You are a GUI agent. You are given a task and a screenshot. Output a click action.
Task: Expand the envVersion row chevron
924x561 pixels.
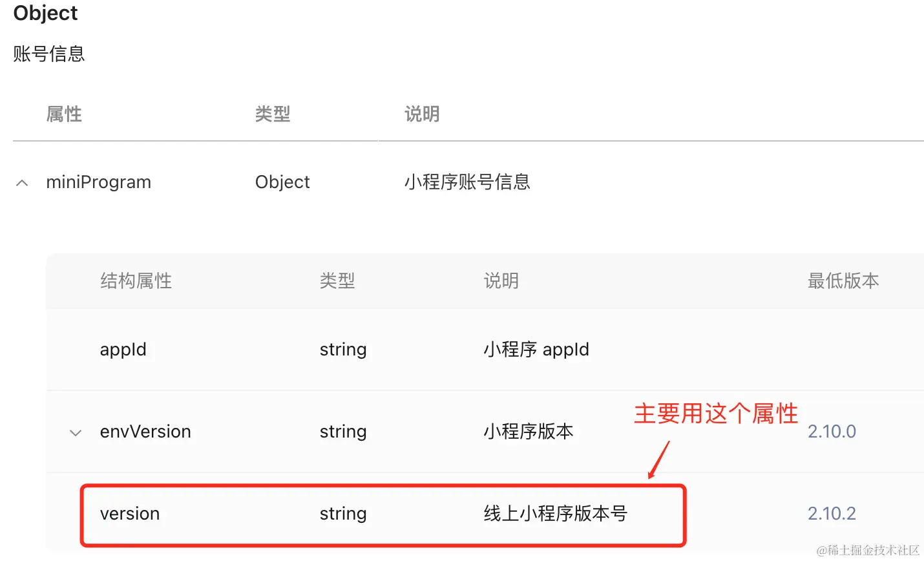point(76,433)
